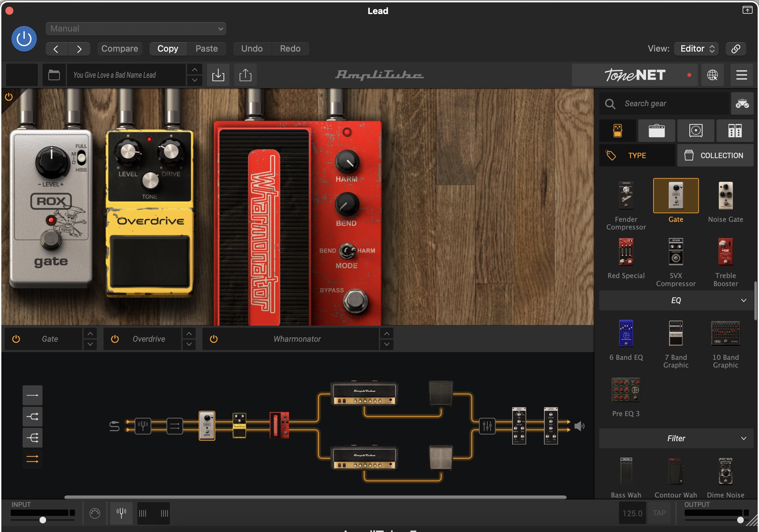Screen dimensions: 759x532
Task: Toggle the Gate slot power button
Action: point(16,339)
